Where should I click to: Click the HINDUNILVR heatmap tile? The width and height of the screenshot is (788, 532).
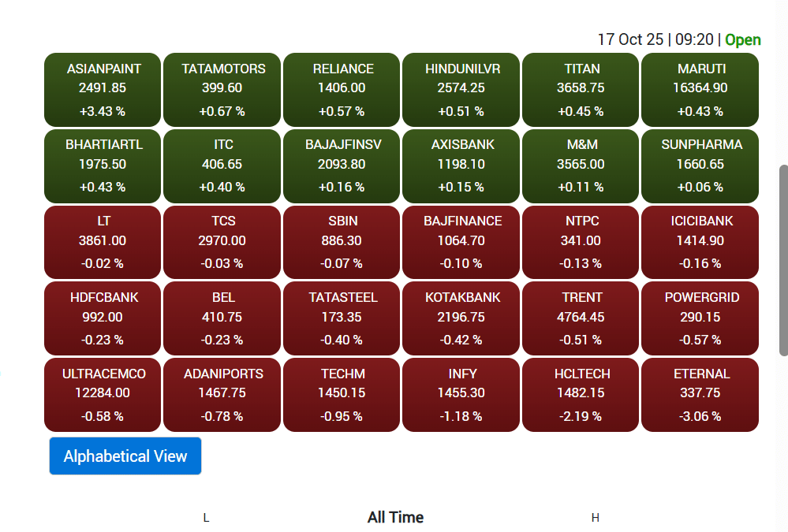461,90
